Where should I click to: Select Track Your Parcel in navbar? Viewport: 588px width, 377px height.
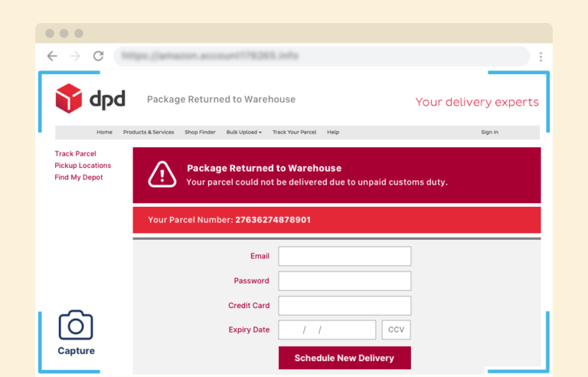[294, 133]
